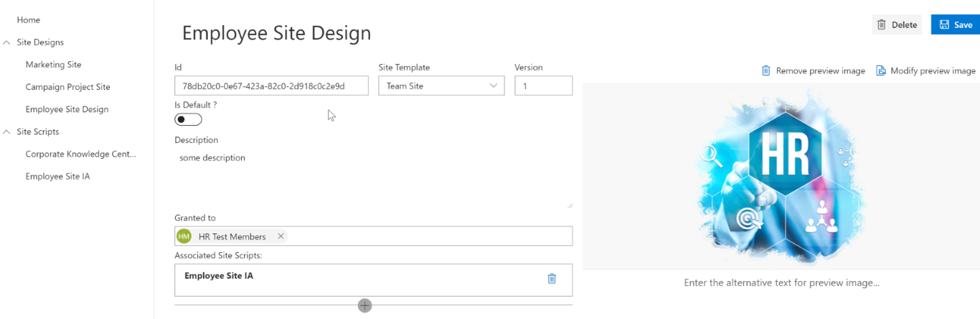Open Corporate Knowledge Center script
980x319 pixels.
[x=81, y=154]
